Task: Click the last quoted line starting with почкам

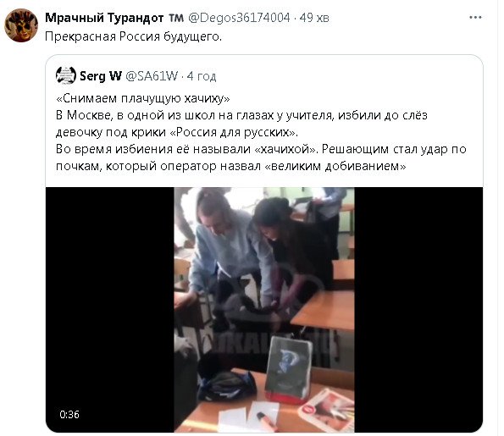Action: 230,166
